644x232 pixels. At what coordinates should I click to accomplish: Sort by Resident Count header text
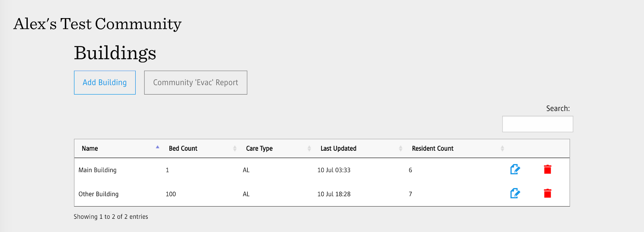(x=433, y=149)
